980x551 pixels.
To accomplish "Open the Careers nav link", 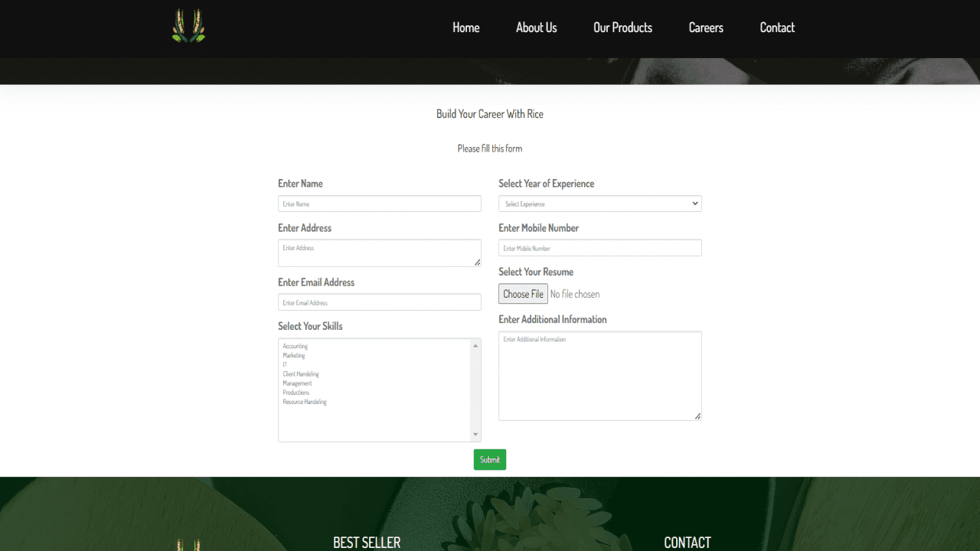I will point(706,28).
